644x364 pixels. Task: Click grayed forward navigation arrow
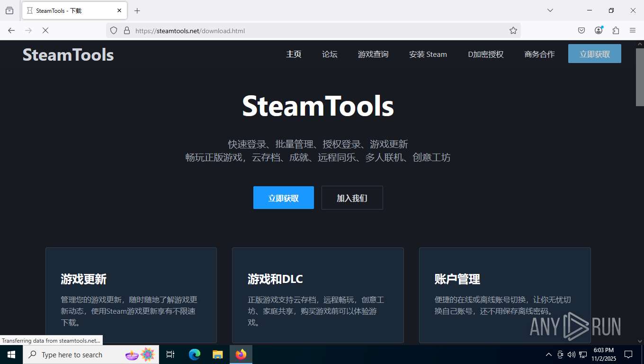(28, 30)
